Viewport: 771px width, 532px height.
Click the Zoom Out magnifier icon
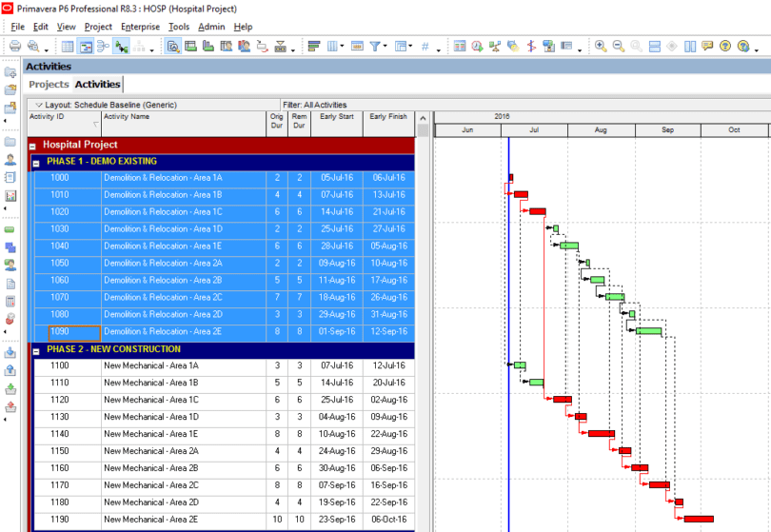click(x=618, y=46)
